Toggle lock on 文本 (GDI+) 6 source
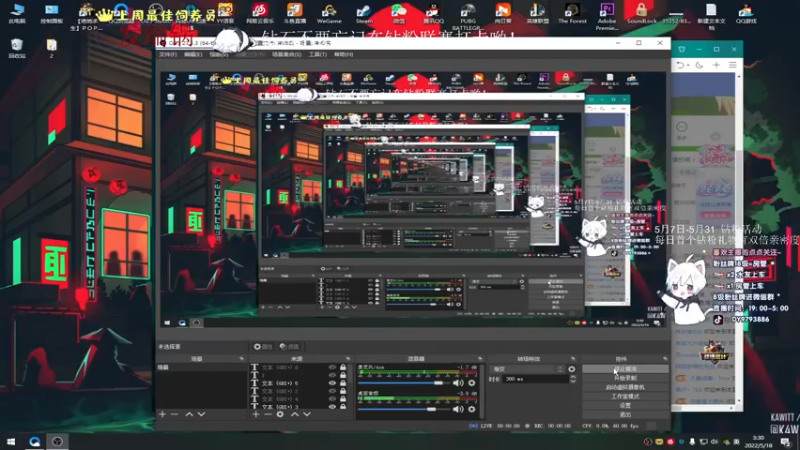Viewport: 800px width, 450px height. pos(343,367)
